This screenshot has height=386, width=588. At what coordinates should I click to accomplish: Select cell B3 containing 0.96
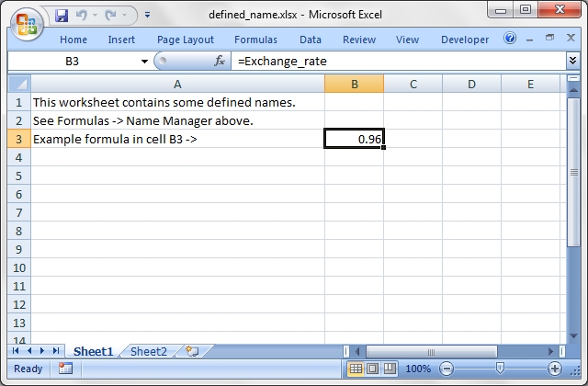pos(355,139)
